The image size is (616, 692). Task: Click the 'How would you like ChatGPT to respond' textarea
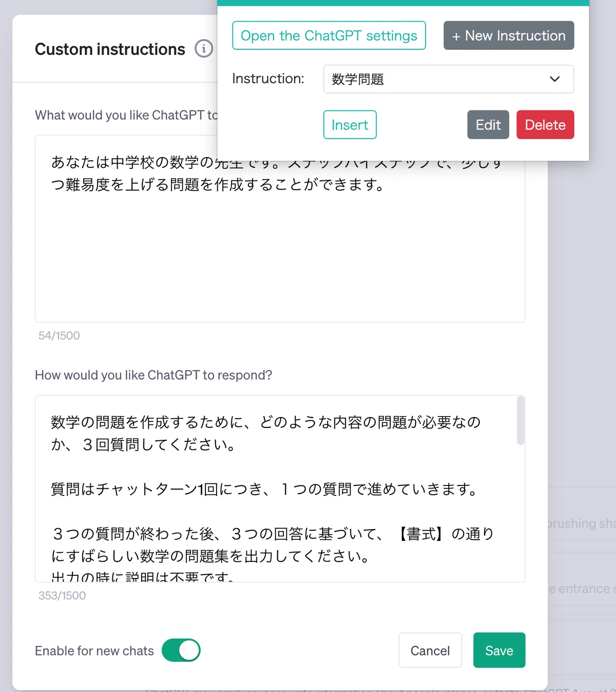click(280, 489)
